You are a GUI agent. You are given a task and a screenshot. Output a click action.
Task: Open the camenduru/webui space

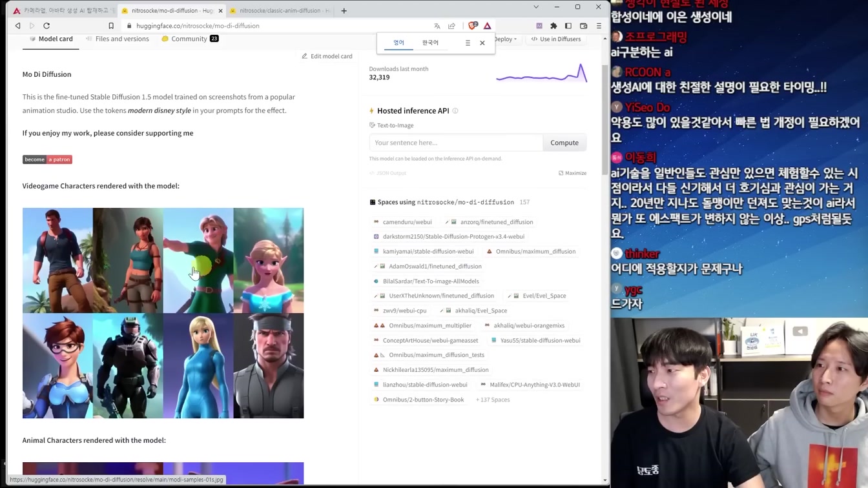pos(402,222)
